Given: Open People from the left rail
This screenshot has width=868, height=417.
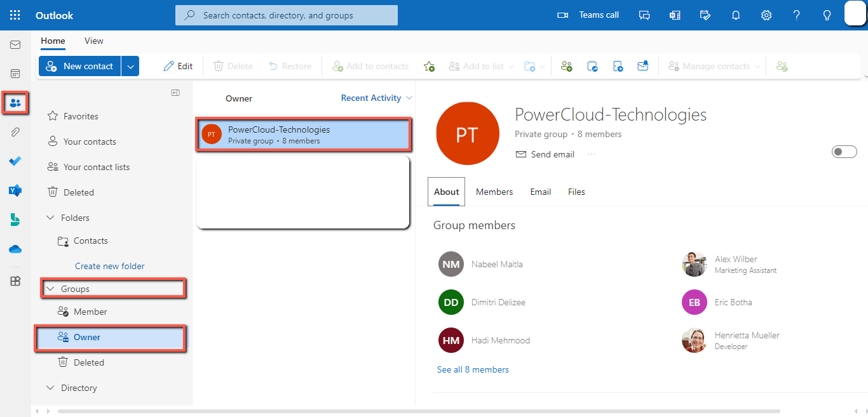Looking at the screenshot, I should (x=15, y=103).
